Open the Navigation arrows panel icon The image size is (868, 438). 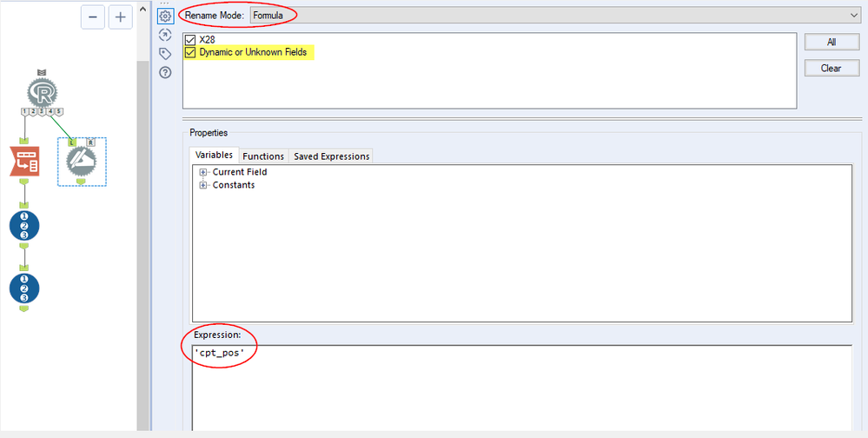tap(164, 35)
